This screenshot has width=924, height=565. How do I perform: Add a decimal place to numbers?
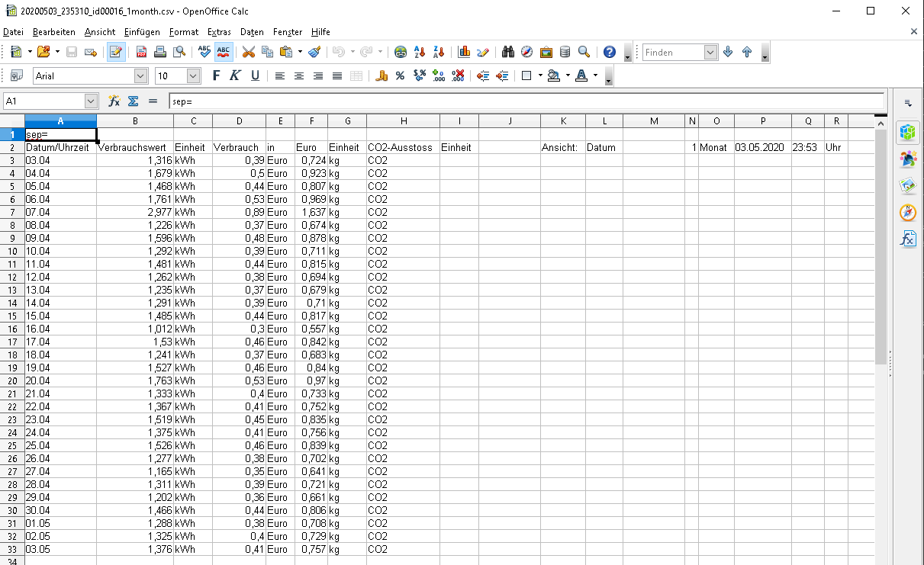coord(438,75)
